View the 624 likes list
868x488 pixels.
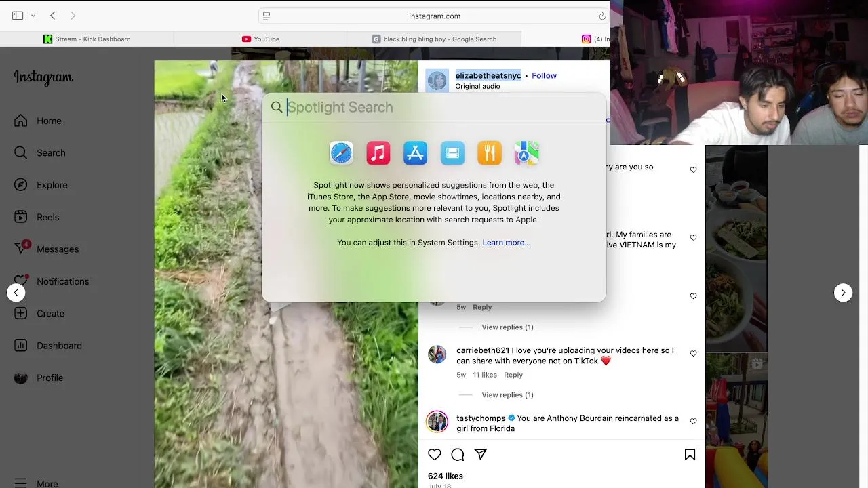pos(446,476)
